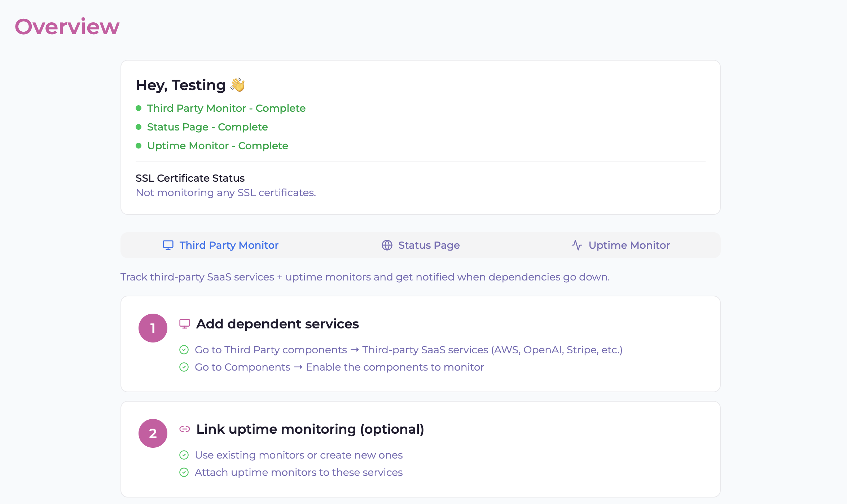Click the link icon beside Link uptime monitoring
The height and width of the screenshot is (504, 847).
(x=185, y=429)
